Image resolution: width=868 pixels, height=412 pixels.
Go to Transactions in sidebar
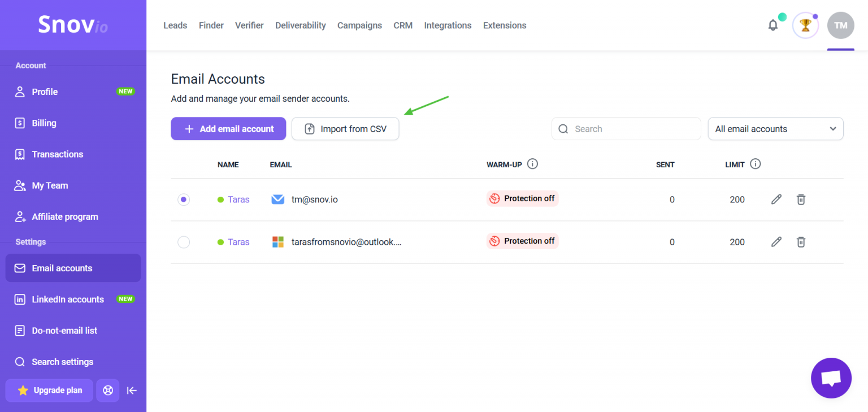(x=73, y=154)
